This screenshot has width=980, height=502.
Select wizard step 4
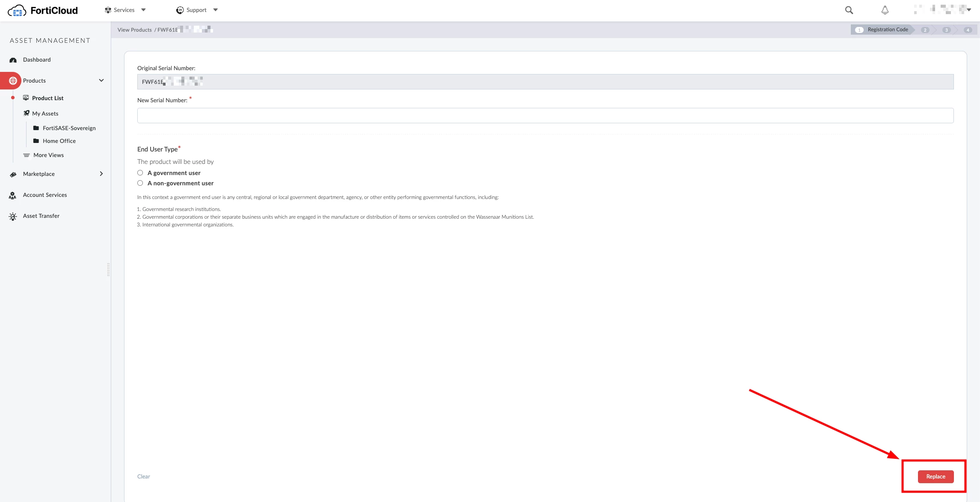click(968, 30)
